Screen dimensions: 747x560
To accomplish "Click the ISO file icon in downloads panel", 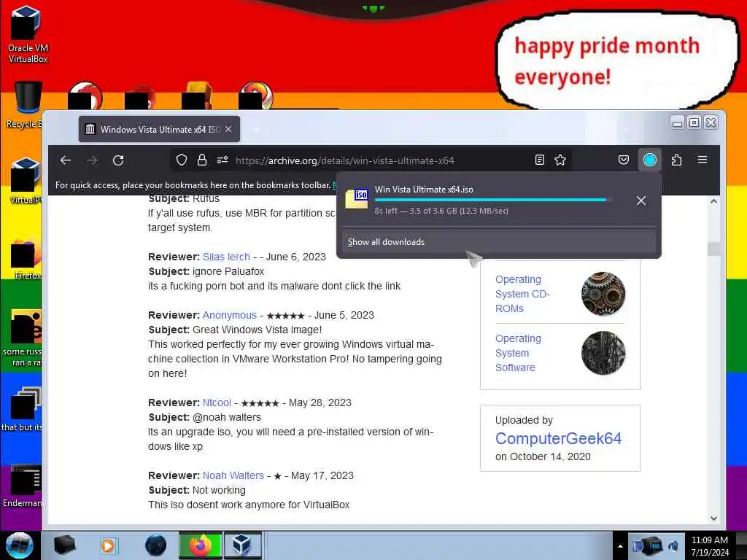I will coord(357,199).
